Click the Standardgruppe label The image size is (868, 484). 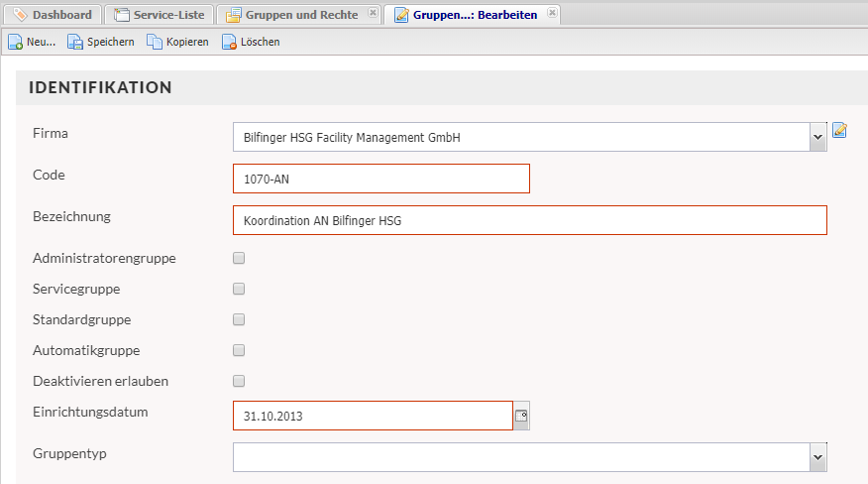[82, 320]
